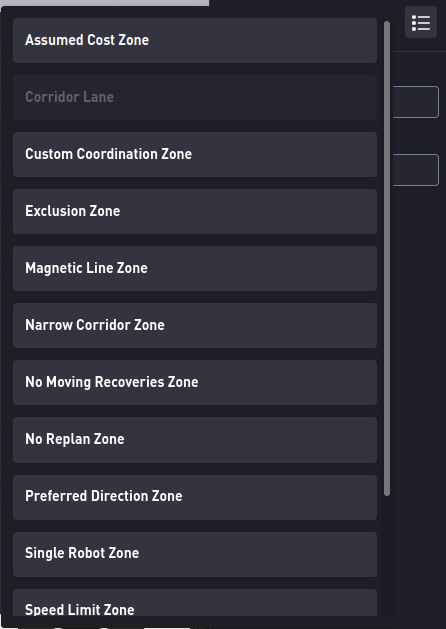Select Magnetic Line Zone entry

(x=195, y=268)
